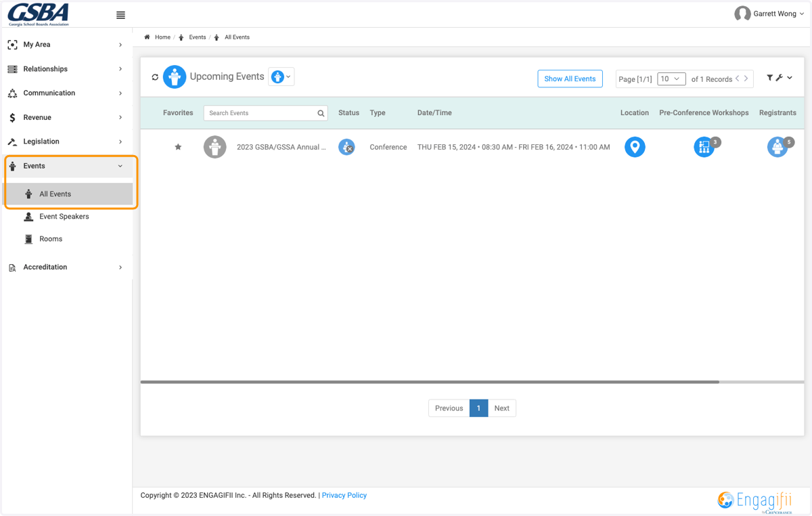
Task: Toggle the hamburger sidebar menu icon
Action: (120, 15)
